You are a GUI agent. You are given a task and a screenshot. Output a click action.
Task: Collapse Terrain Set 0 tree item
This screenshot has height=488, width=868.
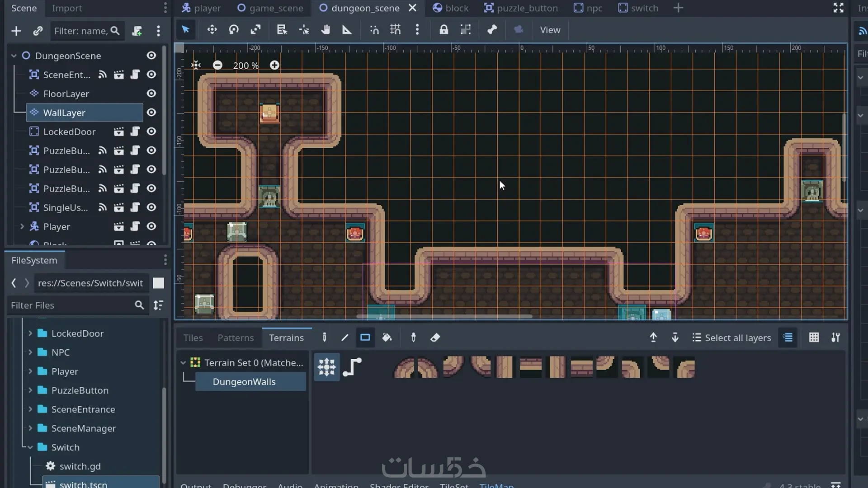[183, 362]
